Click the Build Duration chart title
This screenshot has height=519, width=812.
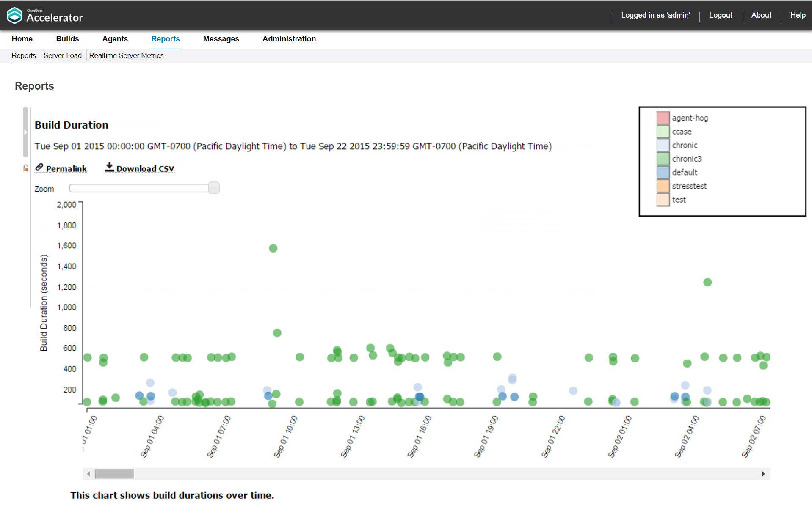(72, 125)
